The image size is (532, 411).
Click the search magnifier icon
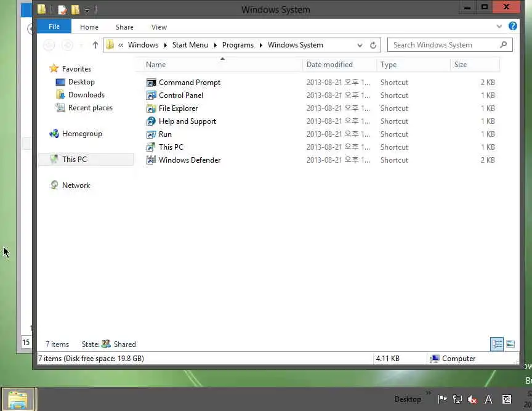pos(504,44)
